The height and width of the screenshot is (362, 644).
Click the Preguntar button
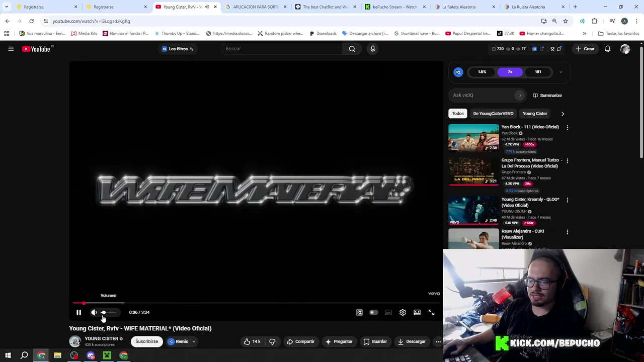[339, 341]
